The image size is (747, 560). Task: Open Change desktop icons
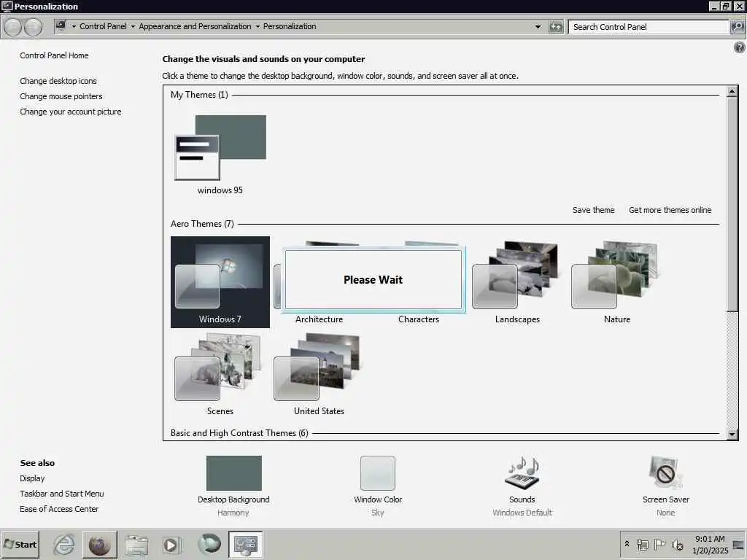58,81
